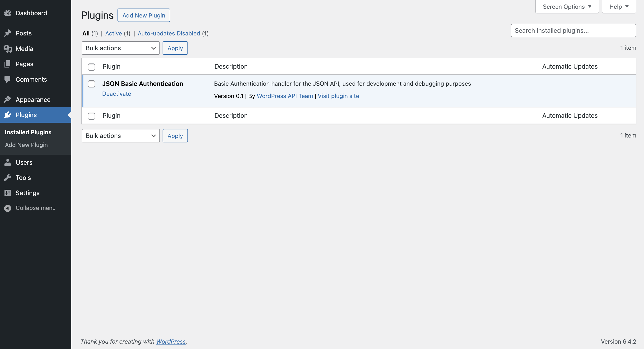Image resolution: width=644 pixels, height=349 pixels.
Task: Click the Visit plugin site link
Action: 338,96
